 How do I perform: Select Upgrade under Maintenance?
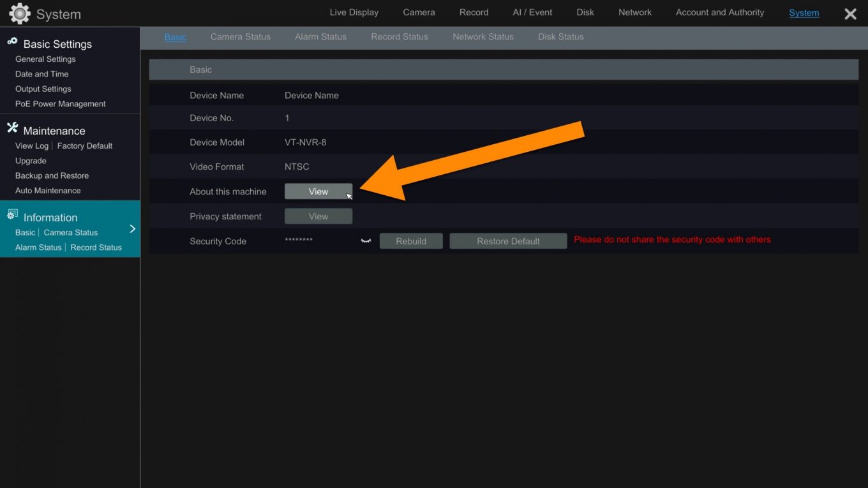coord(30,160)
